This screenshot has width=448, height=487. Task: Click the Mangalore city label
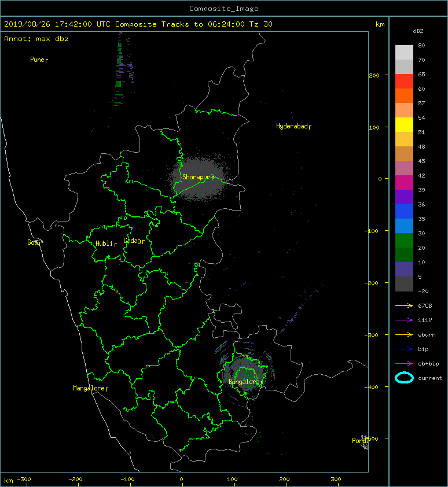(90, 388)
